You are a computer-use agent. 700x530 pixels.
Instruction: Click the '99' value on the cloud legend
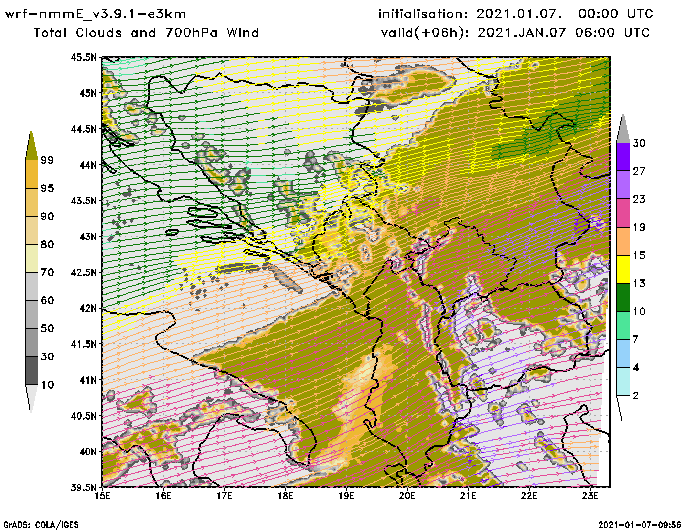(x=47, y=160)
